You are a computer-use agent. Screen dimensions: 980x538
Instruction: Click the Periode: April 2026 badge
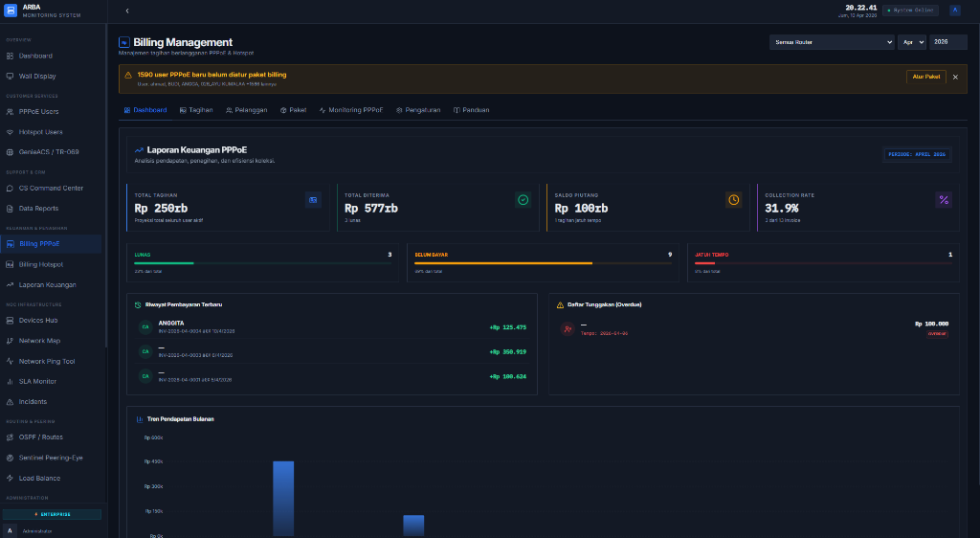pos(917,154)
